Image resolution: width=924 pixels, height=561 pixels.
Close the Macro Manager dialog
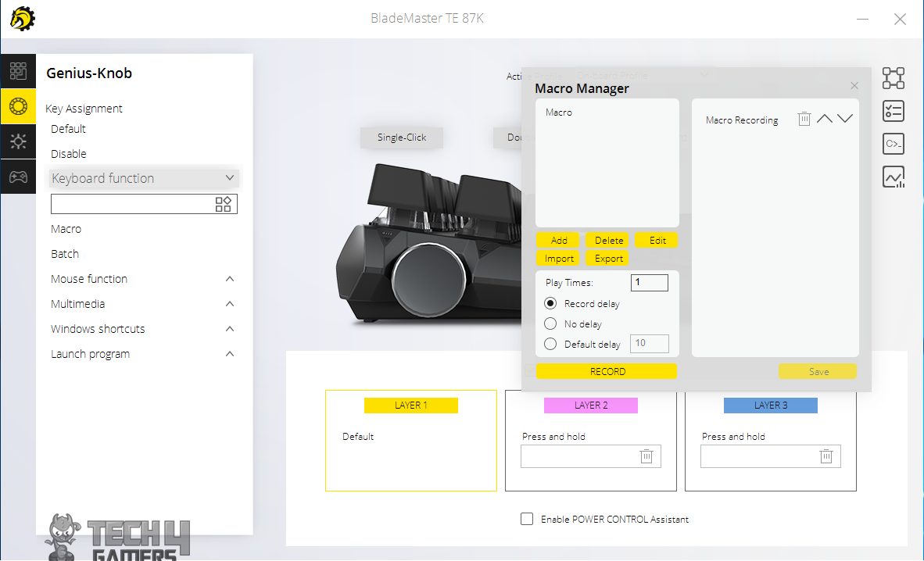pos(854,86)
